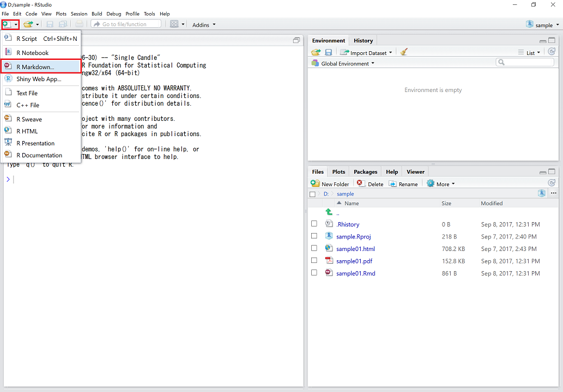Image resolution: width=563 pixels, height=392 pixels.
Task: Switch to the Help tab
Action: [392, 172]
